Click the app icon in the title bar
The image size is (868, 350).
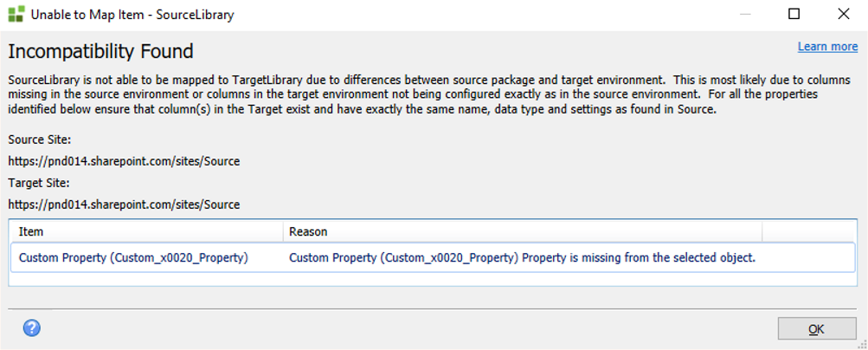click(16, 15)
